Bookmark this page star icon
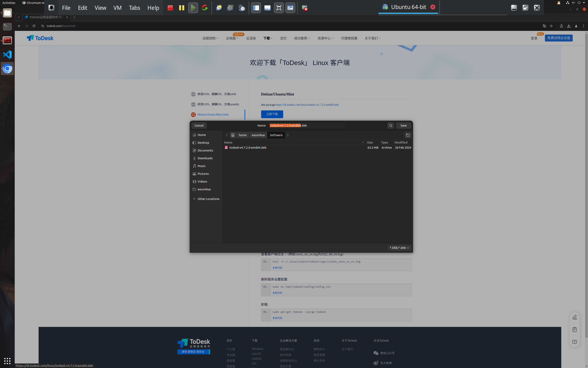This screenshot has width=588, height=368. (x=551, y=26)
